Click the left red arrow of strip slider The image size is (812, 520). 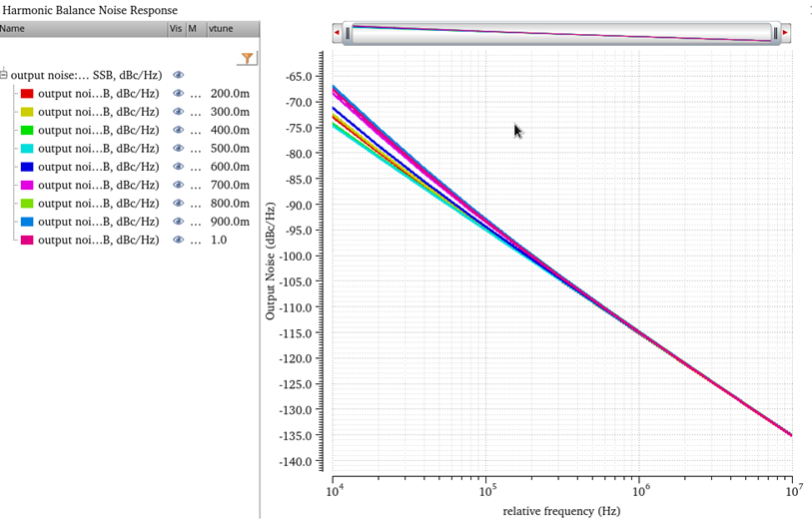(x=337, y=33)
